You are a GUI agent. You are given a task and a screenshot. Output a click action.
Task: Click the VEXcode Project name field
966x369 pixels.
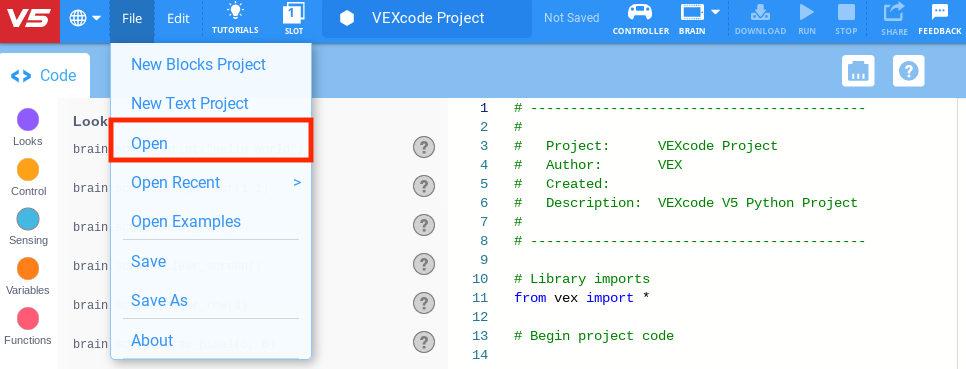(x=427, y=18)
